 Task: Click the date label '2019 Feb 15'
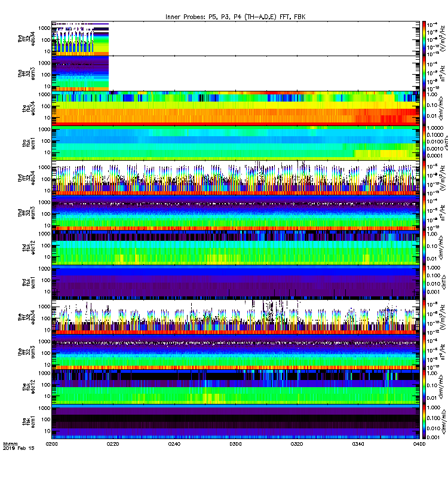click(x=19, y=448)
